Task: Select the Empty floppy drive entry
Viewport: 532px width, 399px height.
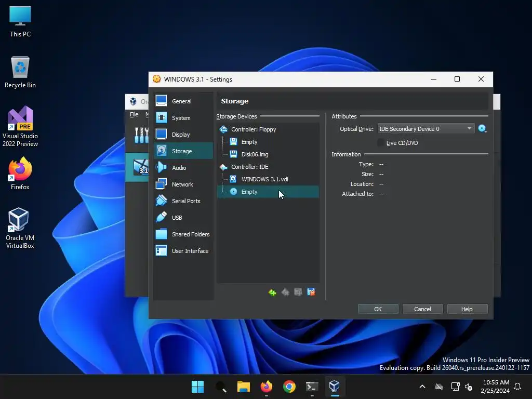Action: pyautogui.click(x=268, y=142)
